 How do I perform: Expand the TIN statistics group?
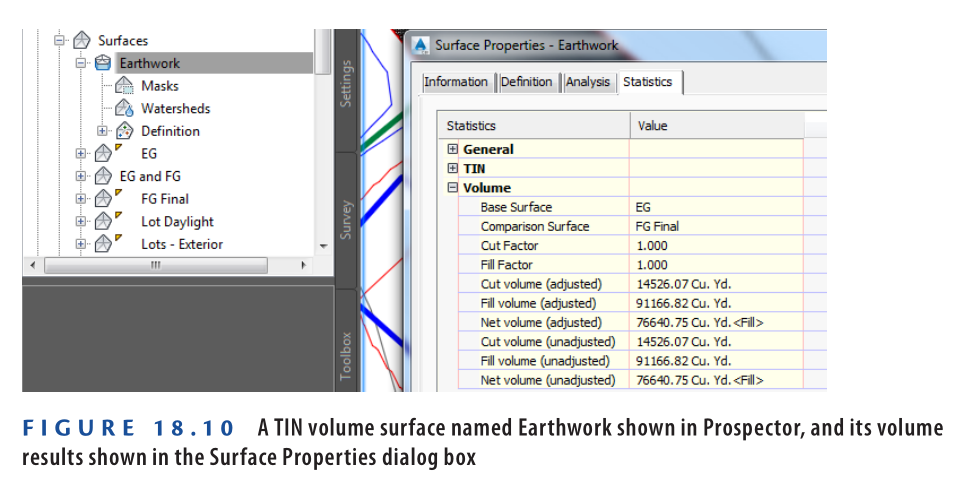click(x=452, y=168)
